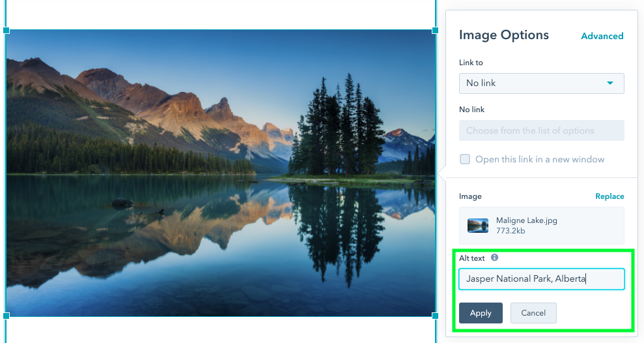Click the Maligne Lake.jpg thumbnail icon
The width and height of the screenshot is (644, 343).
point(478,226)
